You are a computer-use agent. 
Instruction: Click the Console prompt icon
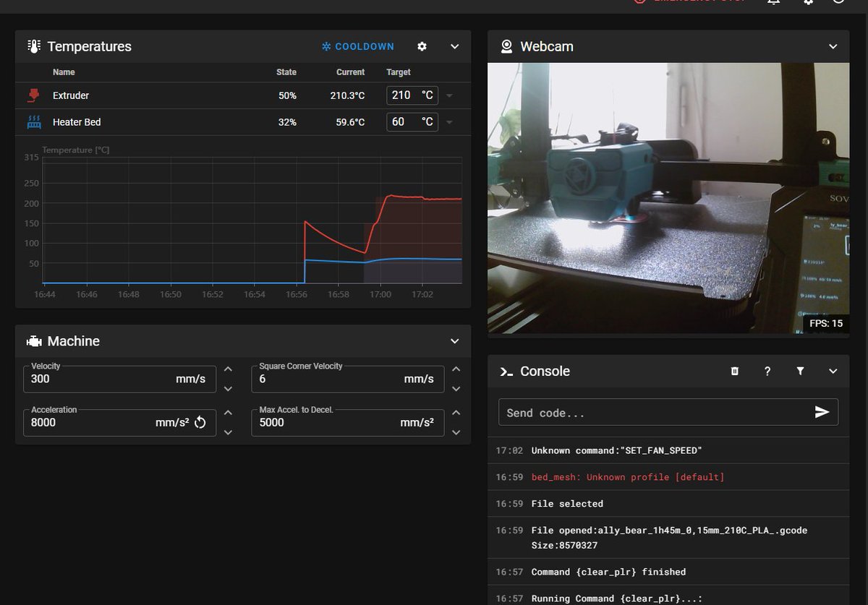pyautogui.click(x=506, y=371)
